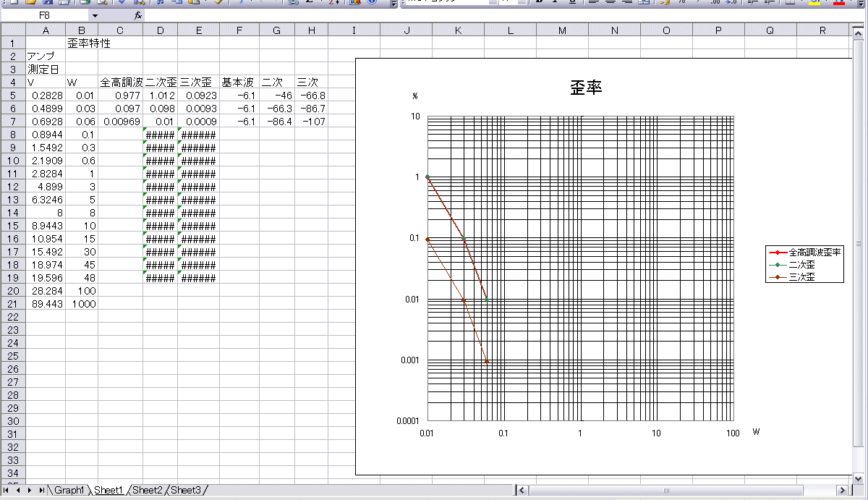Click the blue Help question mark icon

pyautogui.click(x=372, y=2)
